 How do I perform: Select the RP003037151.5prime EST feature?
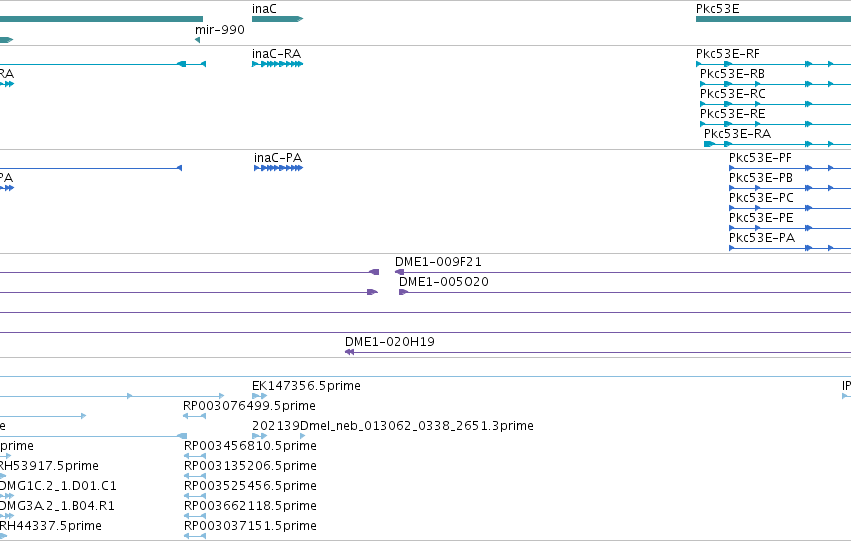[x=195, y=536]
